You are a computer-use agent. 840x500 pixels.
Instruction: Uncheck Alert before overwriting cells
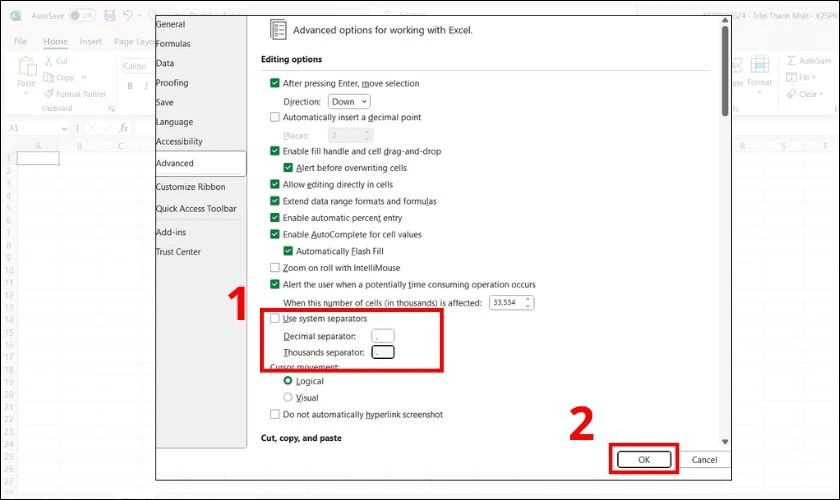288,168
